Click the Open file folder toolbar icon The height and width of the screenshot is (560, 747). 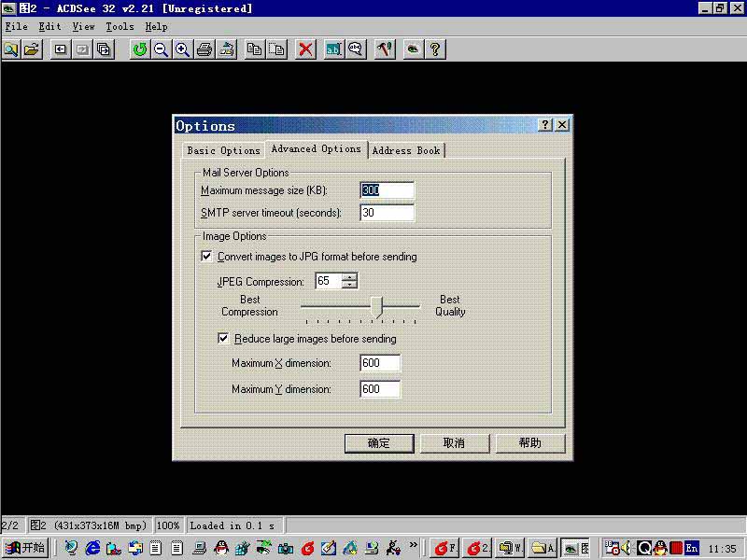tap(32, 49)
